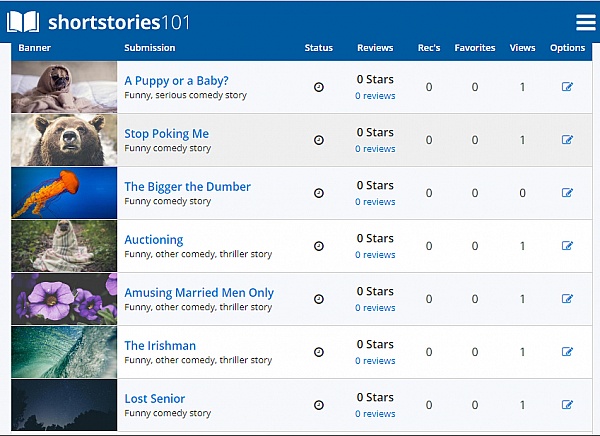Open 'A Puppy or a Baby?' story
The image size is (600, 436).
coord(176,80)
